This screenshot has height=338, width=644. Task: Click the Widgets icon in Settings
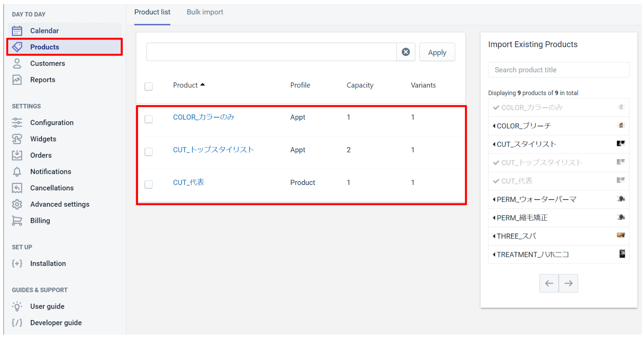pyautogui.click(x=17, y=139)
